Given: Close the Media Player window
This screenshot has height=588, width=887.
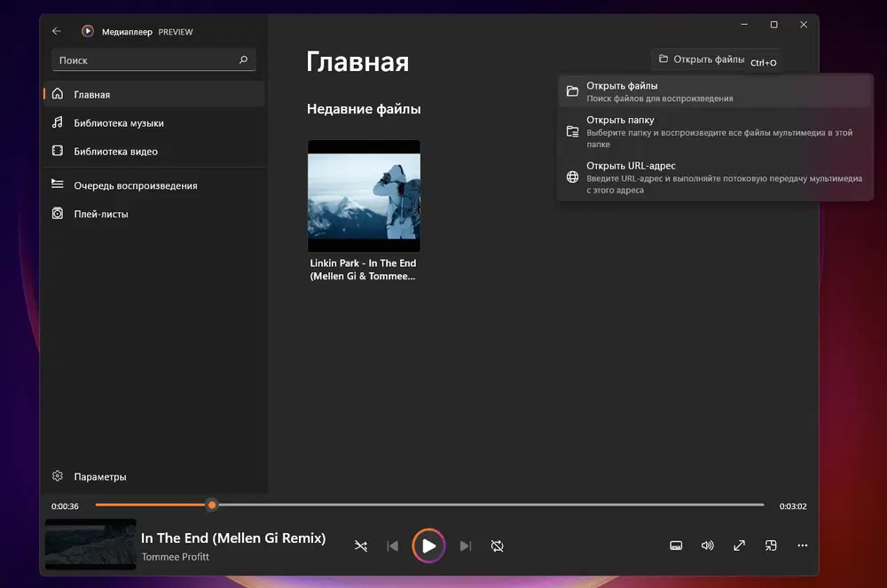Looking at the screenshot, I should tap(804, 24).
